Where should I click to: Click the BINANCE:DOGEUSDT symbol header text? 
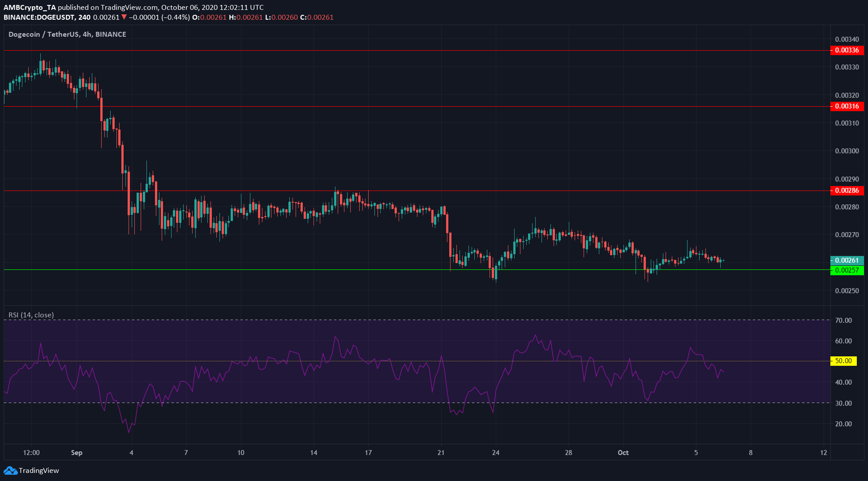(40, 17)
